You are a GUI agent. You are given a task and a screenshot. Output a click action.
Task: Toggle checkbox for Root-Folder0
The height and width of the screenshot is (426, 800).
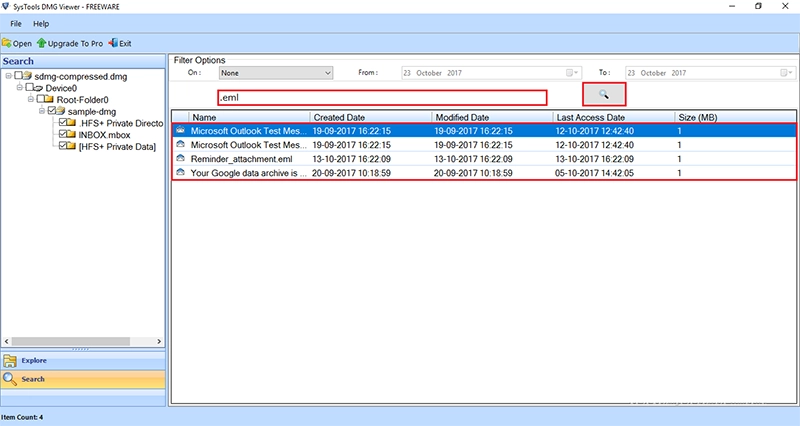pos(40,99)
